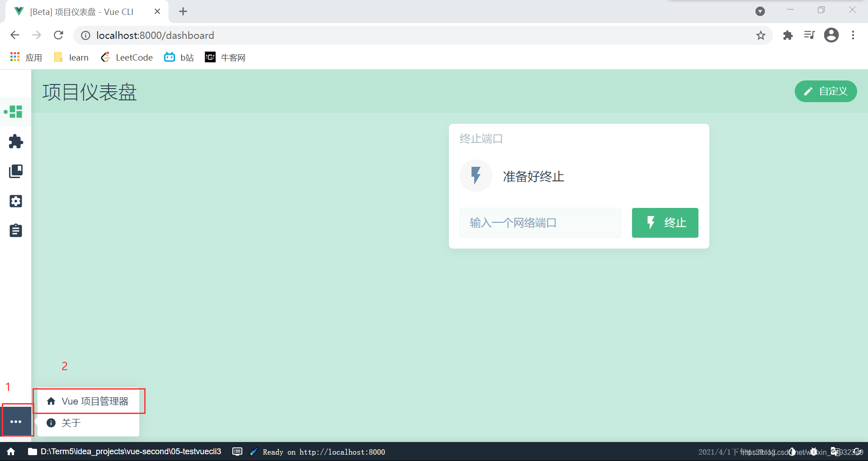The width and height of the screenshot is (868, 461).
Task: Click the 自定义 customize button
Action: pyautogui.click(x=826, y=91)
